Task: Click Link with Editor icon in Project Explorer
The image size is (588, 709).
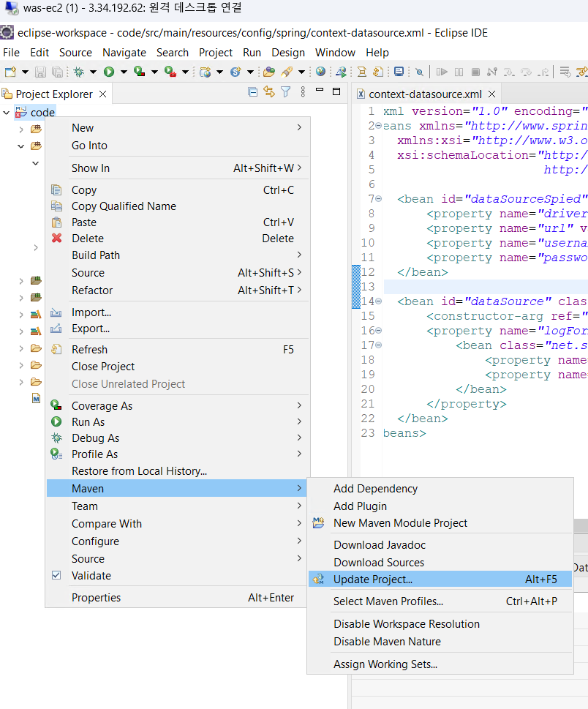Action: tap(269, 92)
